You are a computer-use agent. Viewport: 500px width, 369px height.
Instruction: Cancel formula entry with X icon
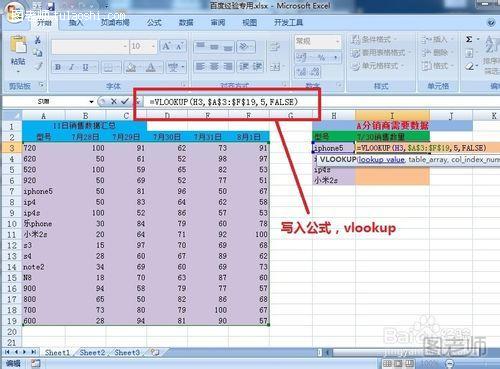tap(114, 101)
